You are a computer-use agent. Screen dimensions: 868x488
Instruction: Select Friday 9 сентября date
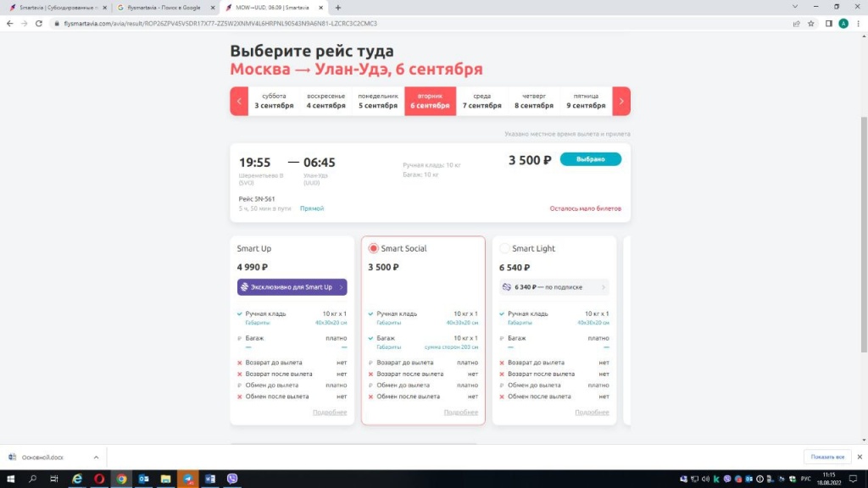pyautogui.click(x=586, y=102)
